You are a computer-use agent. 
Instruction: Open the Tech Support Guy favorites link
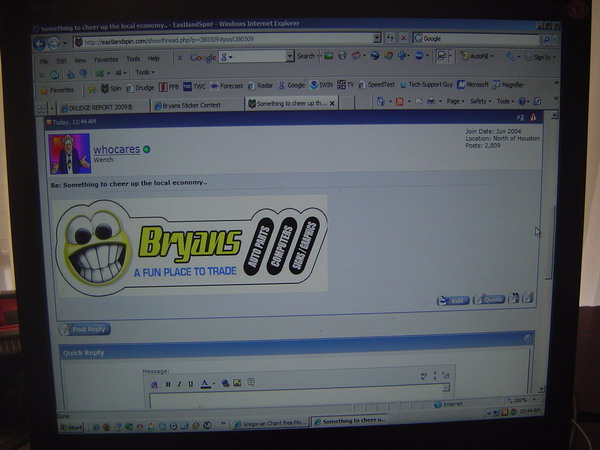(x=426, y=85)
